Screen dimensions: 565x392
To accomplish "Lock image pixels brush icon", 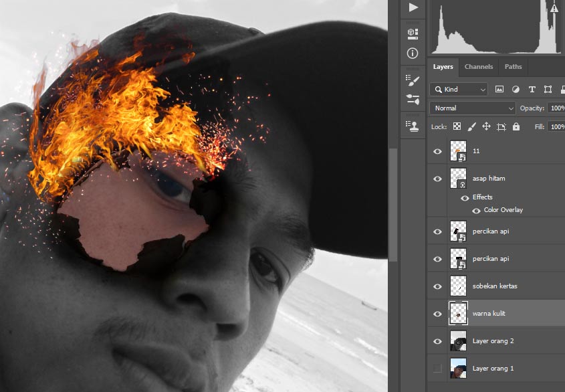I will point(471,126).
